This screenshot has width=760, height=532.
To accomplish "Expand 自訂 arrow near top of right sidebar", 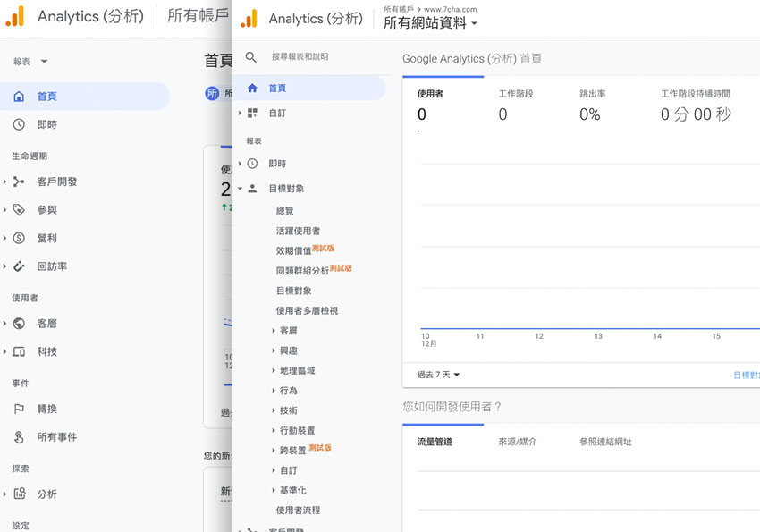I will (x=240, y=113).
